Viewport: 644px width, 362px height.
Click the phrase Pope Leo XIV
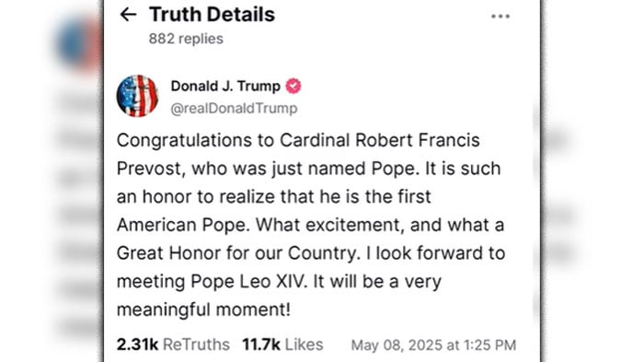(x=249, y=282)
